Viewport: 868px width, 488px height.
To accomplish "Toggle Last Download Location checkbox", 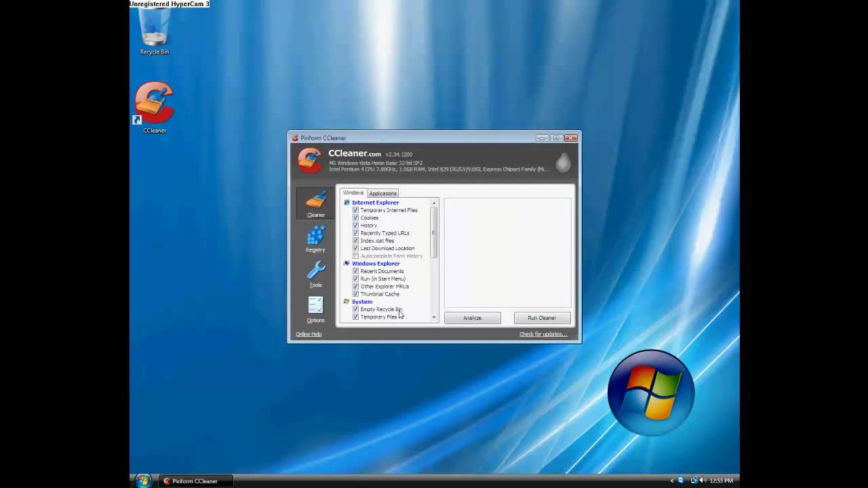I will pos(355,248).
